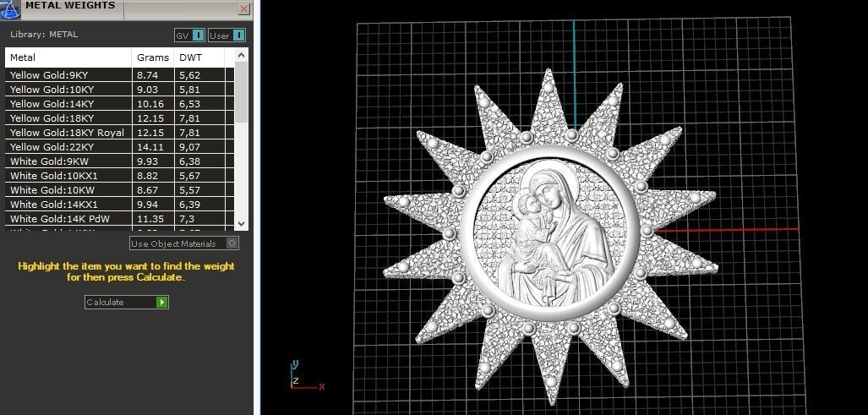Select the Yellow Gold:14KY row
Image resolution: width=868 pixels, height=415 pixels.
pyautogui.click(x=119, y=103)
